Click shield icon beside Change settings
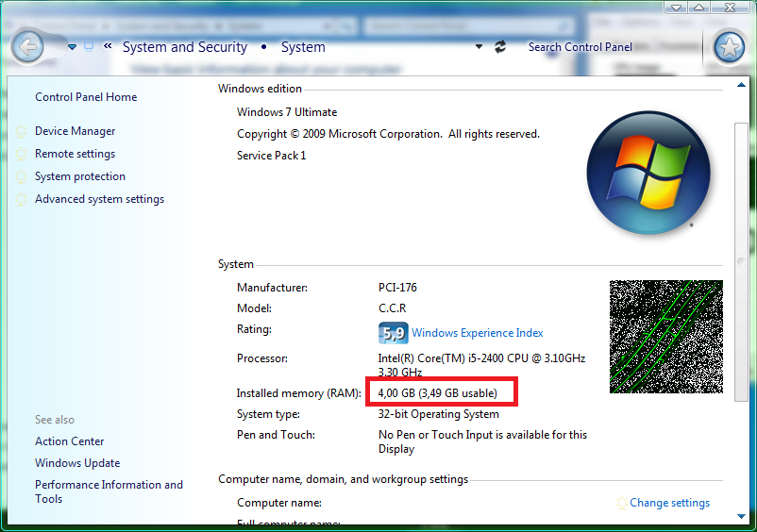 point(622,503)
